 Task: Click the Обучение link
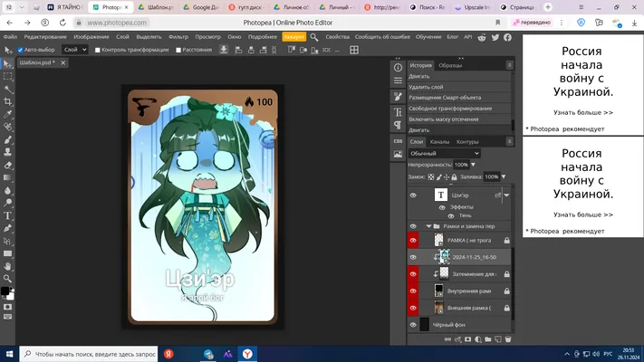(x=428, y=37)
